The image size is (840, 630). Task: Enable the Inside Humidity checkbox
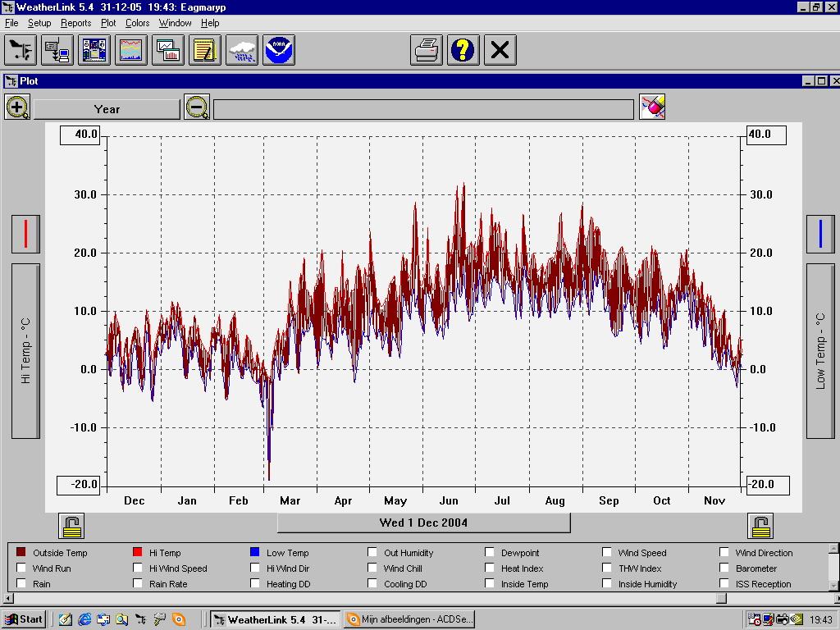click(607, 583)
